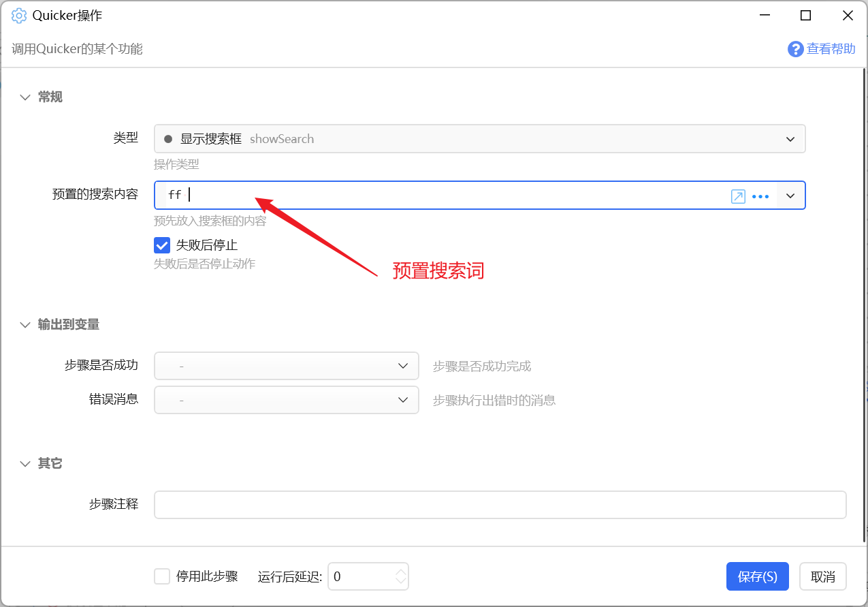The image size is (868, 607).
Task: Collapse the 输出到变量 section
Action: (26, 325)
